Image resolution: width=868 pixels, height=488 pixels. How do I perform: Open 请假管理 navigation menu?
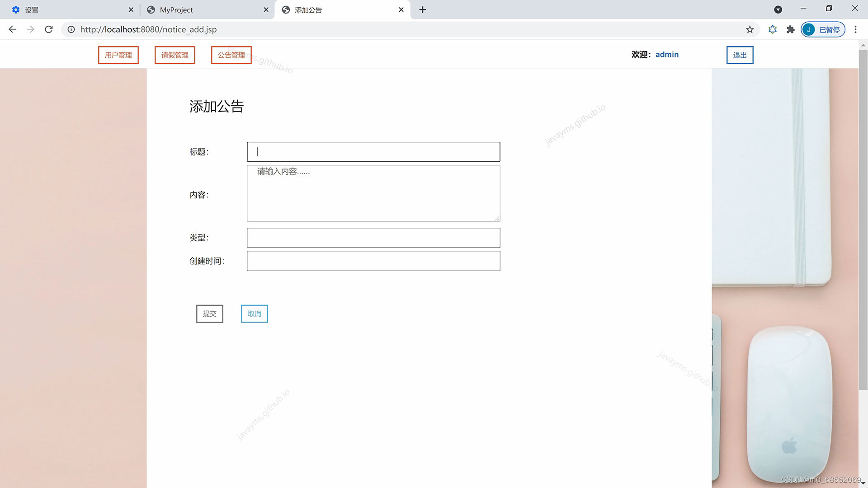tap(175, 55)
